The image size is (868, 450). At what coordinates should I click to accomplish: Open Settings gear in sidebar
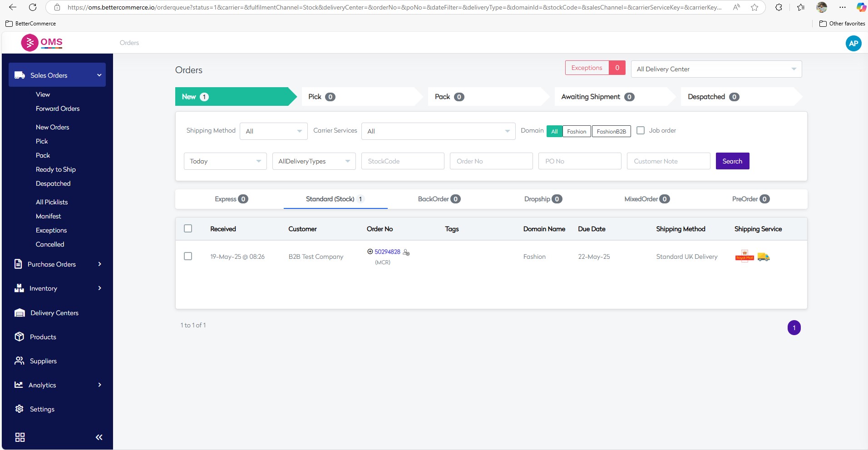[19, 409]
